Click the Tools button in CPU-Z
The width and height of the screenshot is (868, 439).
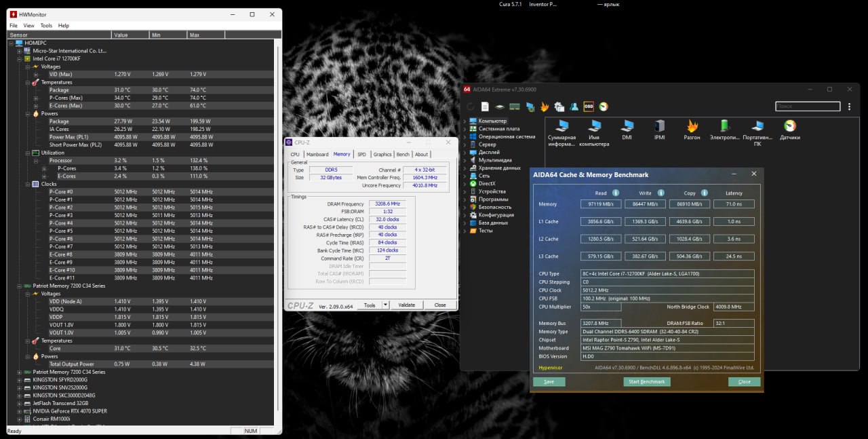pos(370,305)
